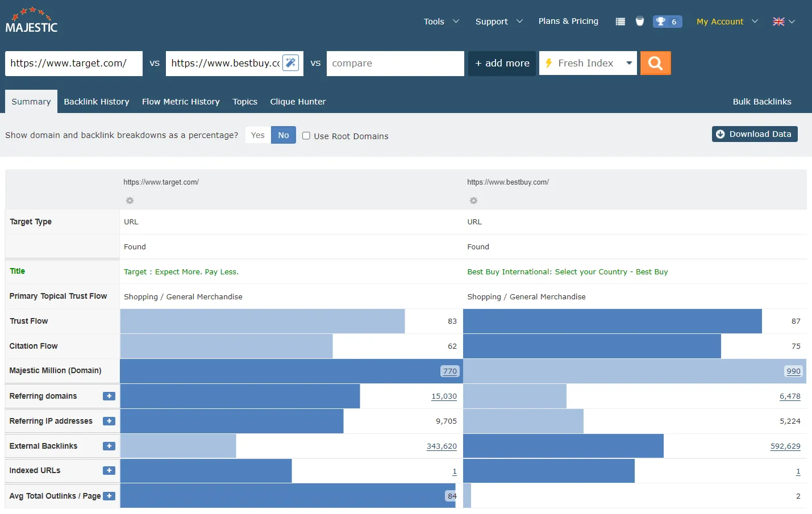Open the language flag dropdown
This screenshot has width=812, height=514.
[x=783, y=22]
